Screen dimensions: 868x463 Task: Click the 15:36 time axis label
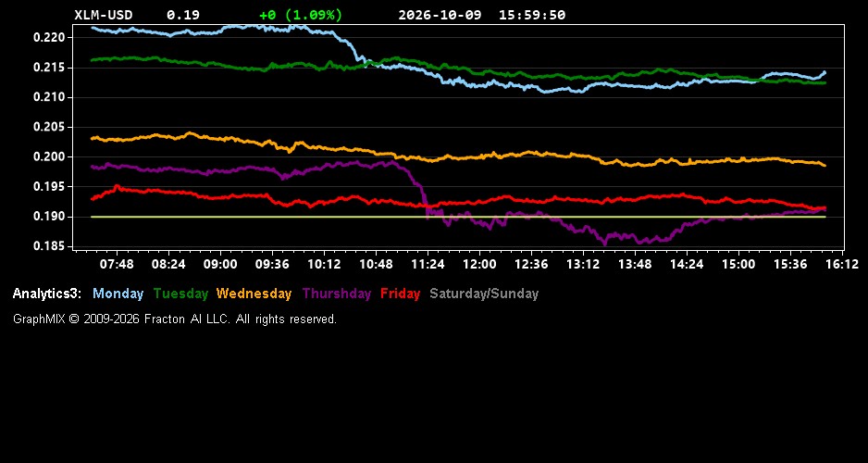coord(790,265)
